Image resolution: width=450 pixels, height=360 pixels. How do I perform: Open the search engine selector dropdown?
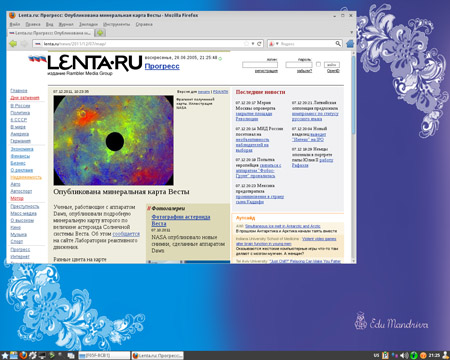click(274, 44)
